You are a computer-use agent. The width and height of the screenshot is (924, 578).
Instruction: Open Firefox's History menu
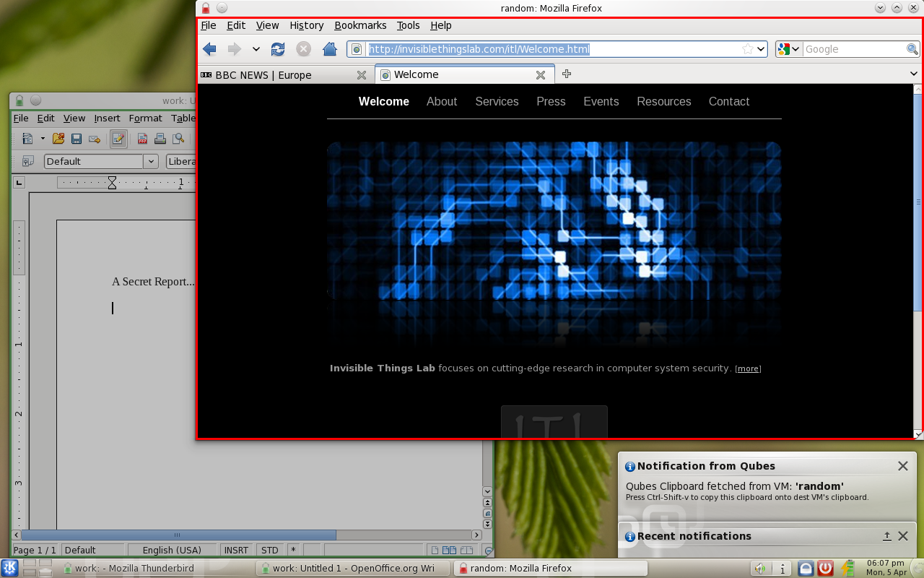306,25
